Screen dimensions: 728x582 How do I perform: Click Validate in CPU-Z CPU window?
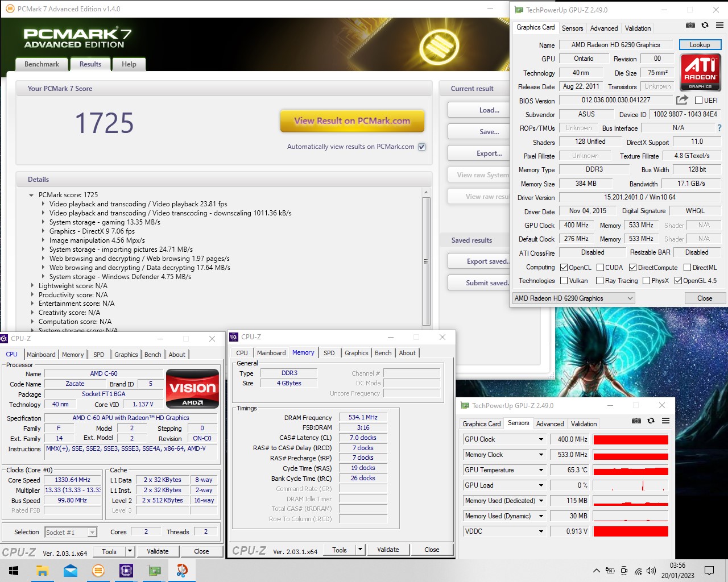pyautogui.click(x=158, y=551)
